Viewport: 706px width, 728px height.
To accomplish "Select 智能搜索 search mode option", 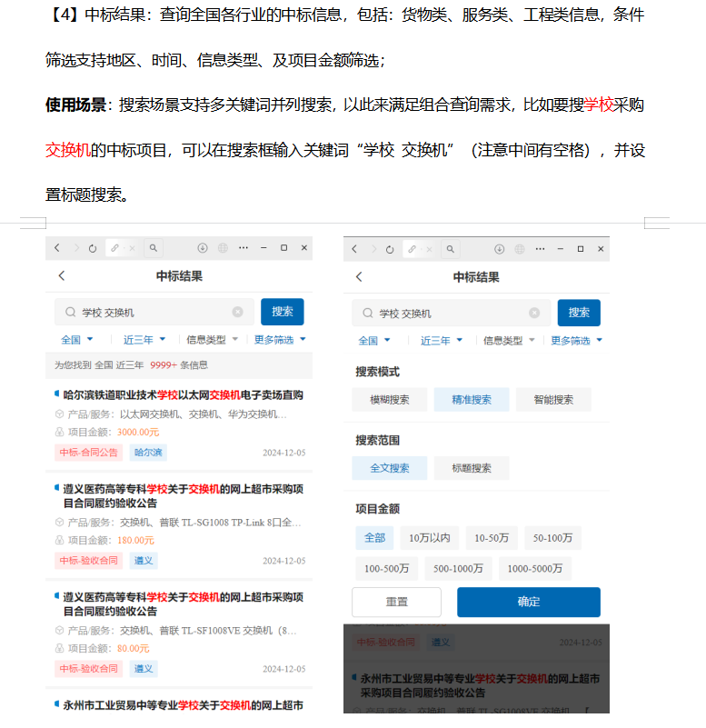I will [552, 399].
